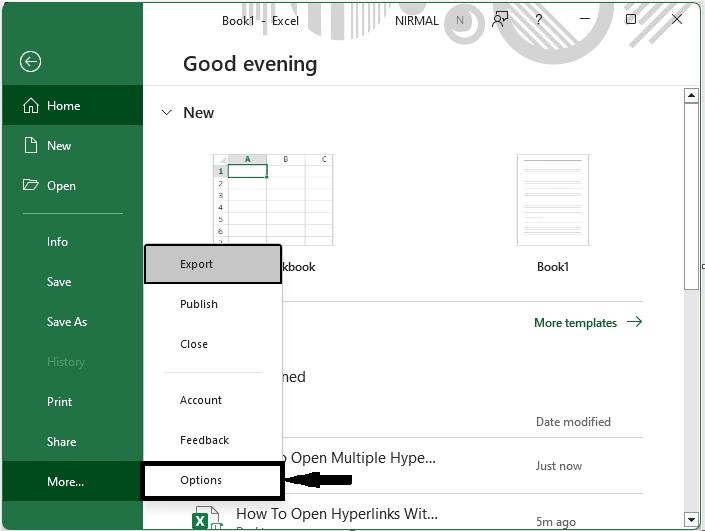Click the '5m ago' date entry
Image resolution: width=705 pixels, height=531 pixels.
click(556, 522)
